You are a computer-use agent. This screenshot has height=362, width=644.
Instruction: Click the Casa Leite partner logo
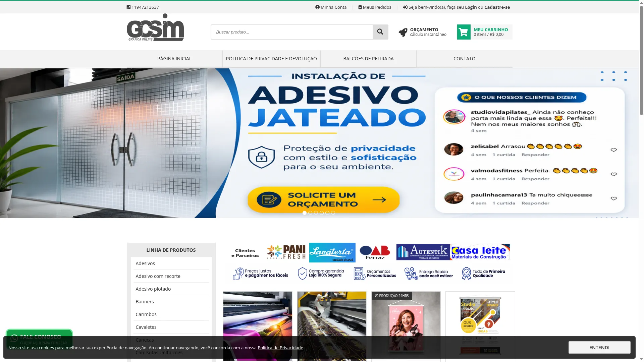coord(480,252)
